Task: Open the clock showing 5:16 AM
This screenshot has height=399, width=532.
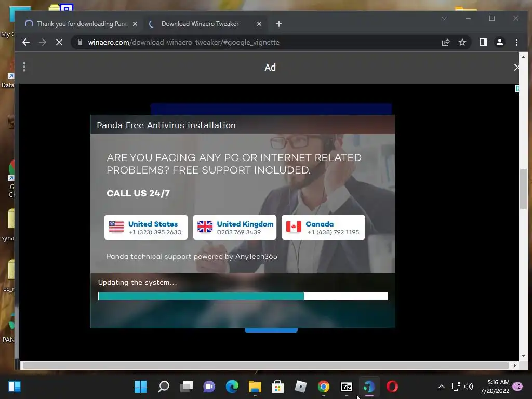Action: [495, 387]
